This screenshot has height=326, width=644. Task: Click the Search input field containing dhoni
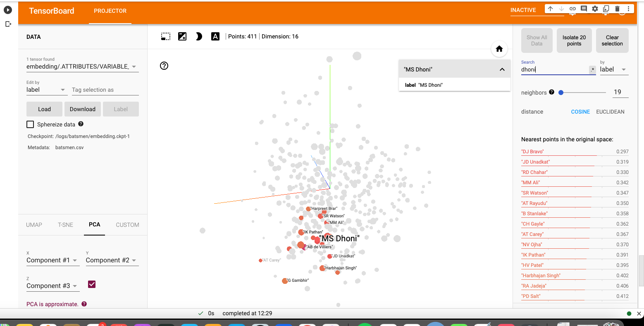(553, 70)
